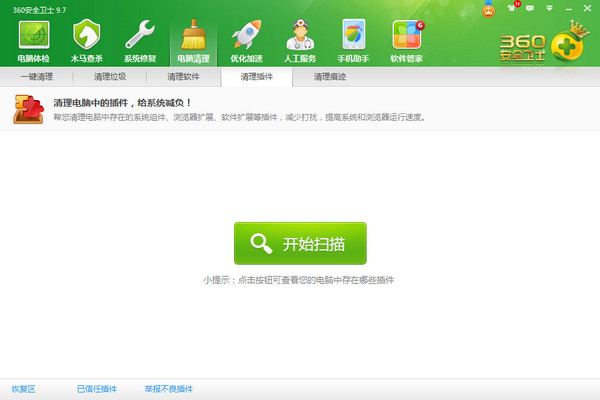Image resolution: width=600 pixels, height=400 pixels.
Task: Open the 恢复区 link
Action: point(23,389)
